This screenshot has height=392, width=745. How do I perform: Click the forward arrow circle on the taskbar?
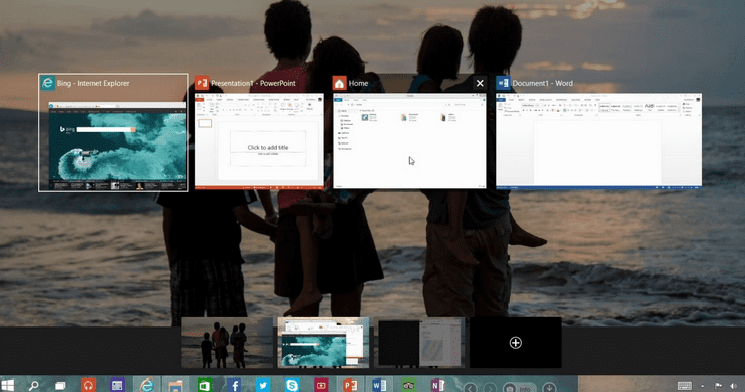pos(490,388)
